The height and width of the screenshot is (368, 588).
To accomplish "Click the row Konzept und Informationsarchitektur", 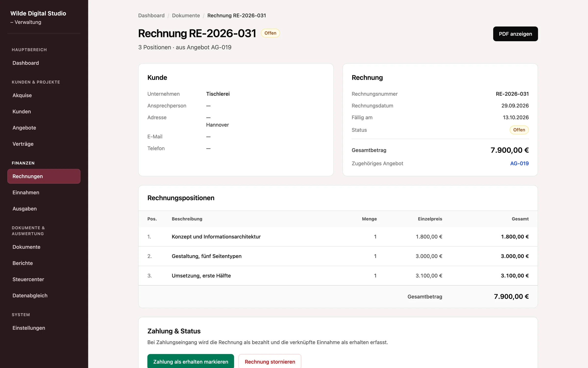I will pyautogui.click(x=338, y=237).
